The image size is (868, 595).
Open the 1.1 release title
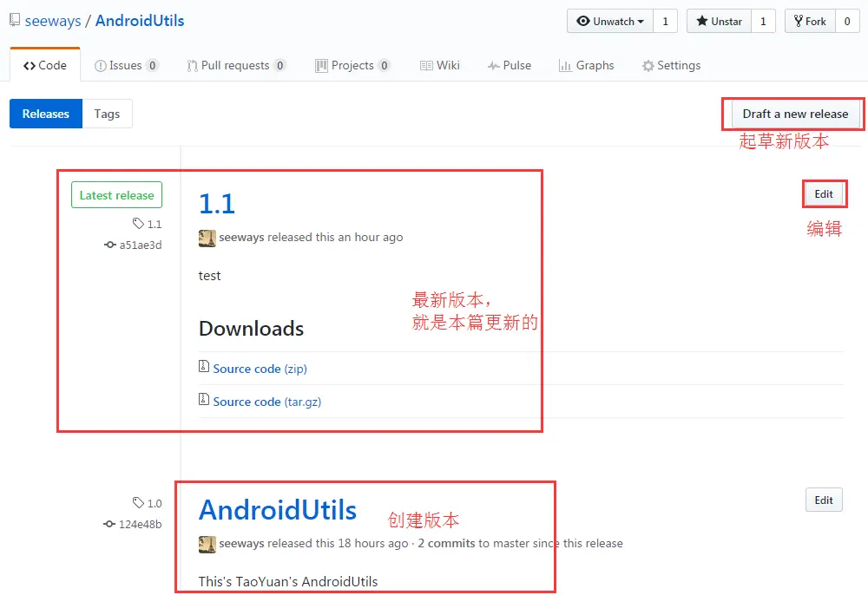[x=217, y=204]
